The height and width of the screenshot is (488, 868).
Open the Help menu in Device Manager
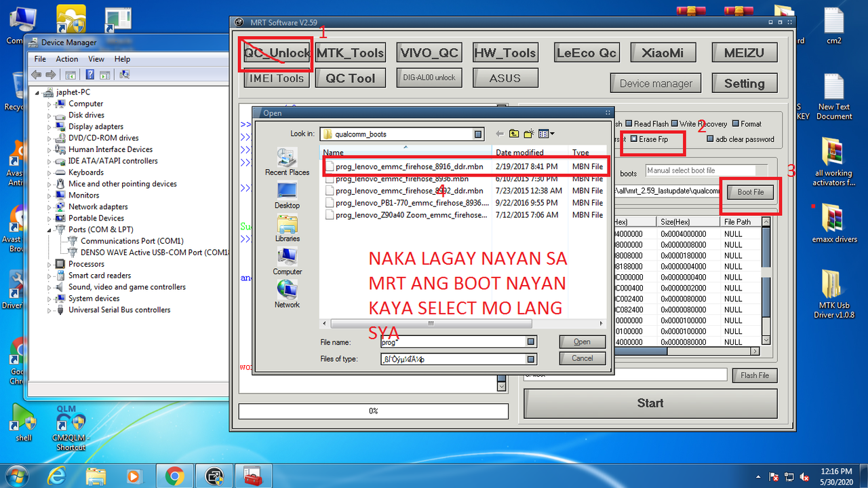coord(122,59)
